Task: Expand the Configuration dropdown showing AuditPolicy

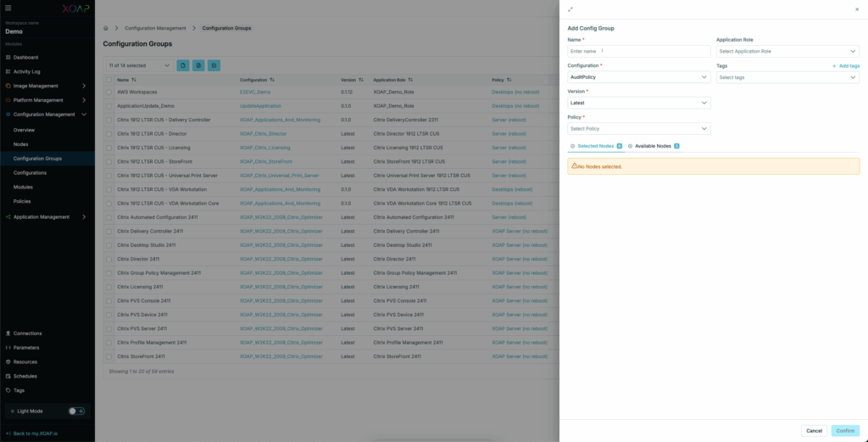Action: (x=638, y=77)
